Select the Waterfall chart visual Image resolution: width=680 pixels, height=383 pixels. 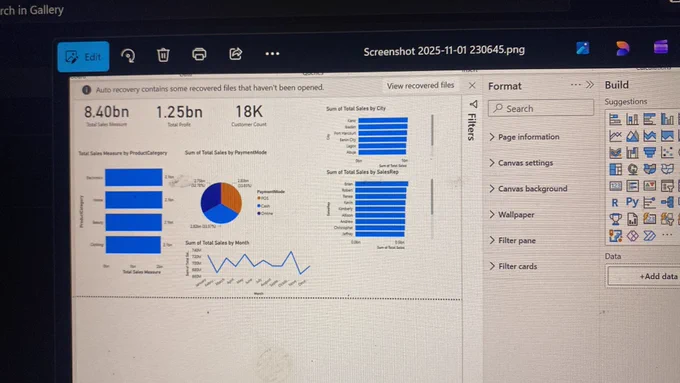(x=632, y=152)
